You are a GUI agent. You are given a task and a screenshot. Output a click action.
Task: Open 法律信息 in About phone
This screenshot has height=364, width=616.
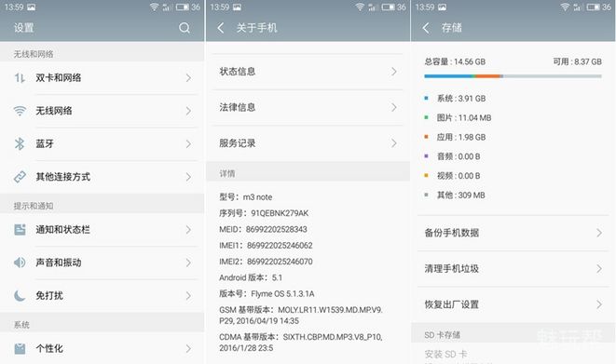pyautogui.click(x=308, y=107)
